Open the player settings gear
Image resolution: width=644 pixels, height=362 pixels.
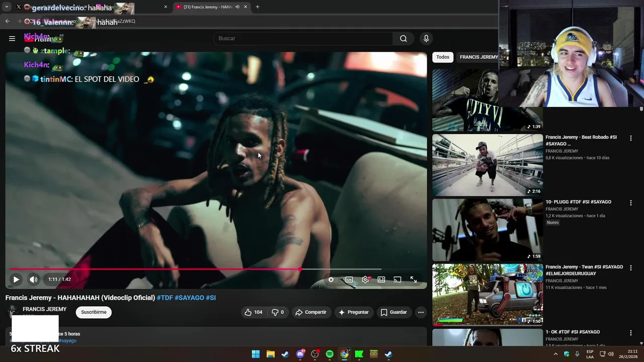[x=365, y=280]
